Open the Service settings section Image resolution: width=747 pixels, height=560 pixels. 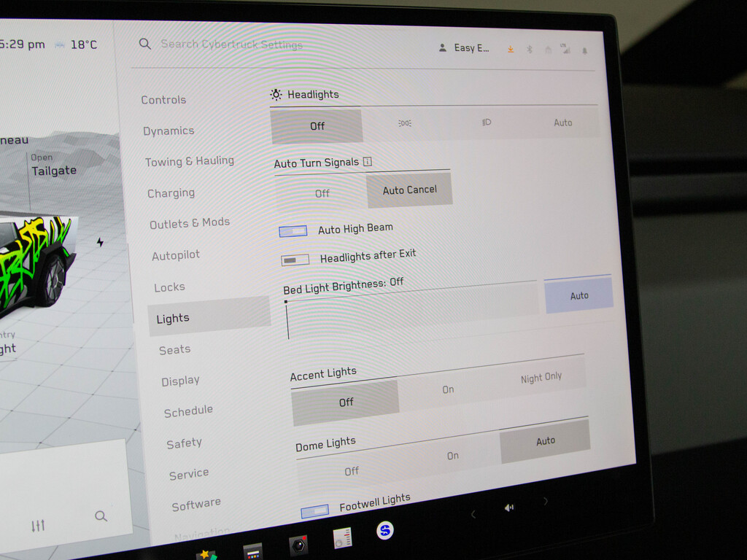tap(189, 474)
